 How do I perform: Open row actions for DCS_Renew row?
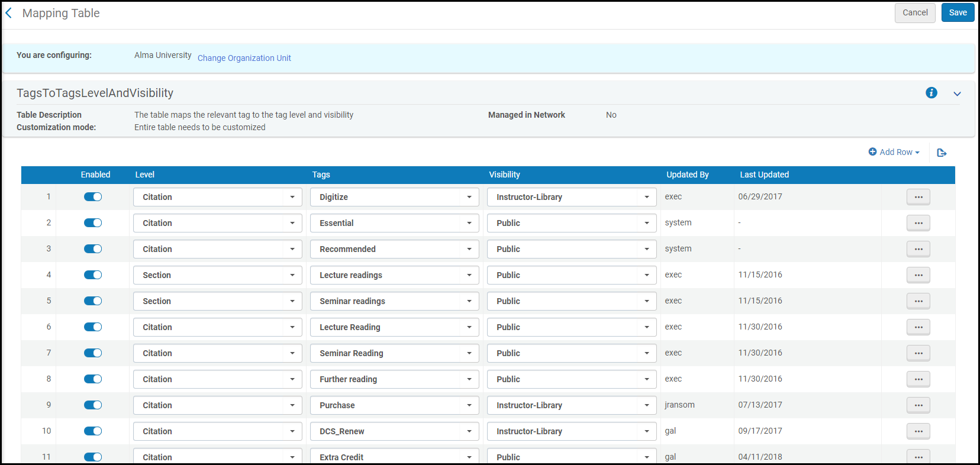(918, 431)
